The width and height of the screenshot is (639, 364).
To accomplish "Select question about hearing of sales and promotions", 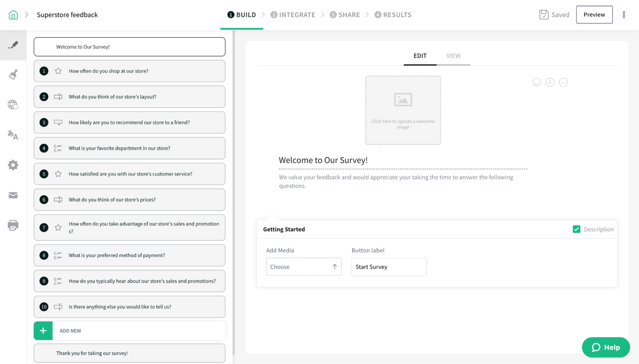I will click(129, 281).
